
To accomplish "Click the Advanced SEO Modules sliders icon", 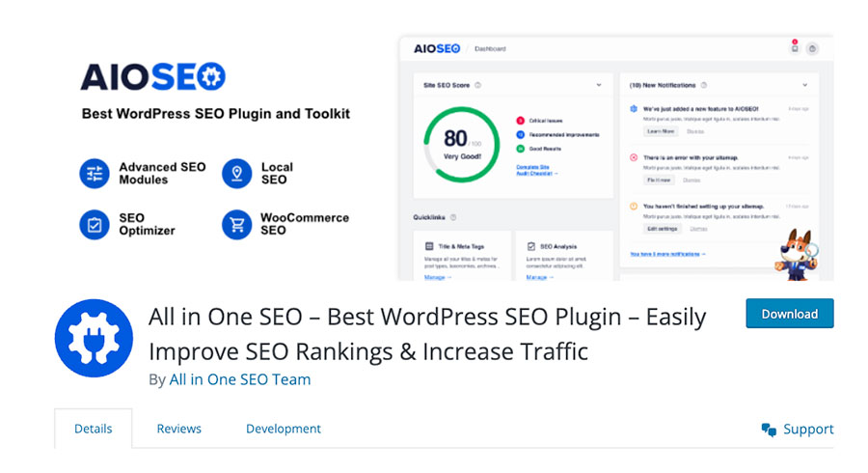I will tap(95, 174).
